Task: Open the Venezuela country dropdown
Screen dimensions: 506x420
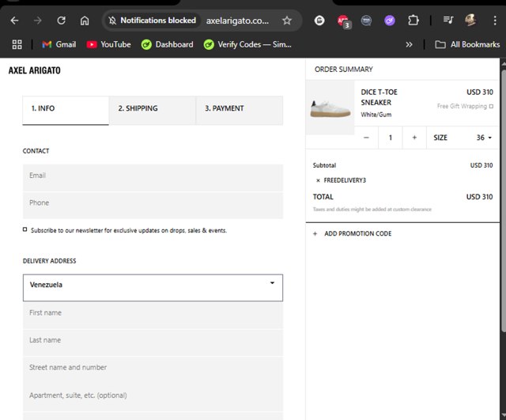Action: point(153,288)
